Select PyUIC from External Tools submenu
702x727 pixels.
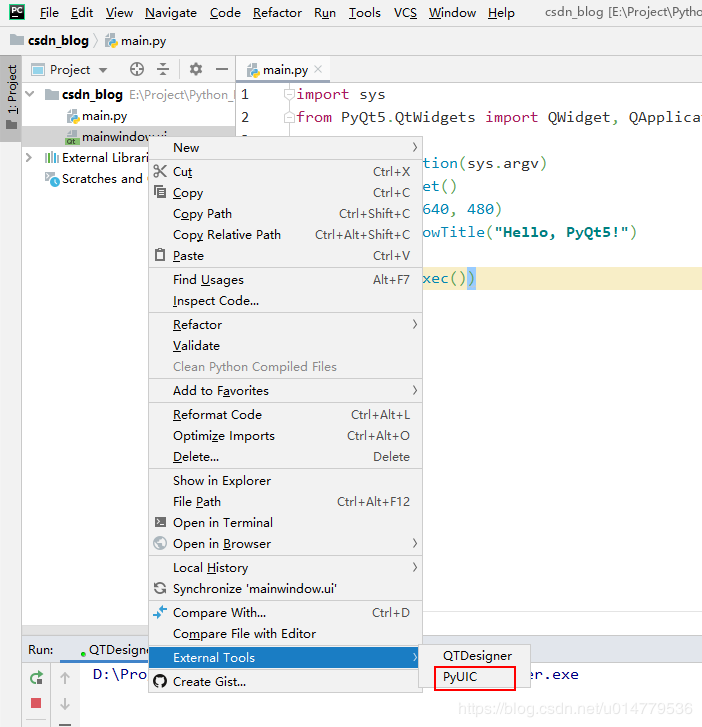click(x=474, y=677)
